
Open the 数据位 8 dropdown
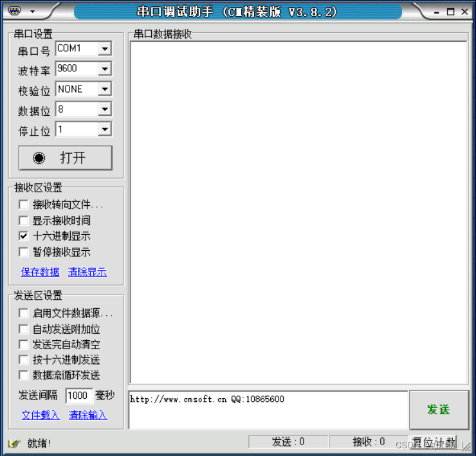[105, 109]
